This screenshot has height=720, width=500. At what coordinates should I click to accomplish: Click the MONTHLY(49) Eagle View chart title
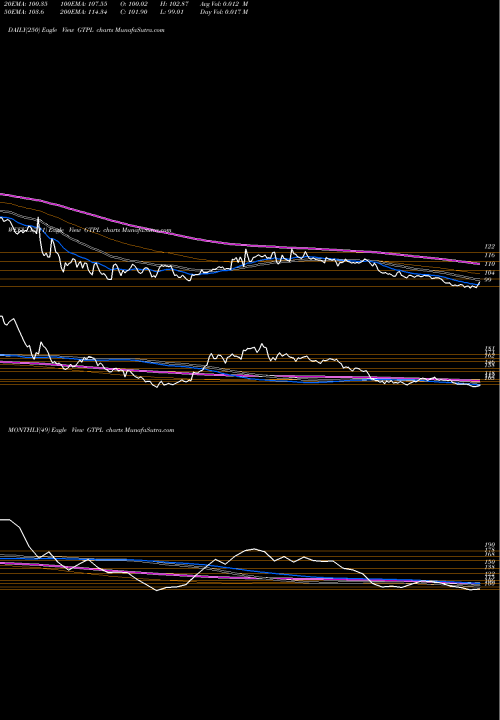[91, 430]
